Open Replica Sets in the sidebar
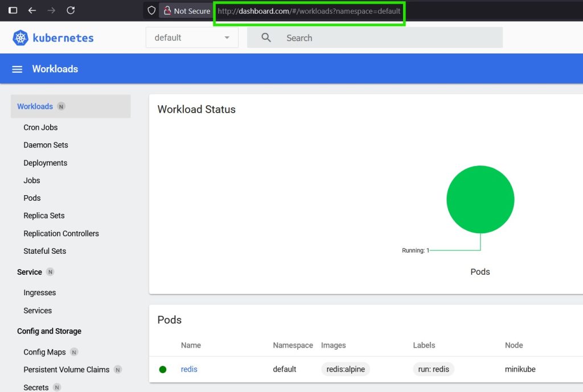 pyautogui.click(x=44, y=216)
